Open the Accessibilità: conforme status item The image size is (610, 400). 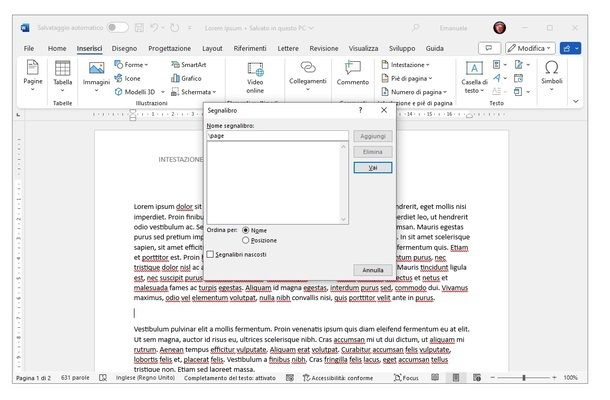[338, 377]
